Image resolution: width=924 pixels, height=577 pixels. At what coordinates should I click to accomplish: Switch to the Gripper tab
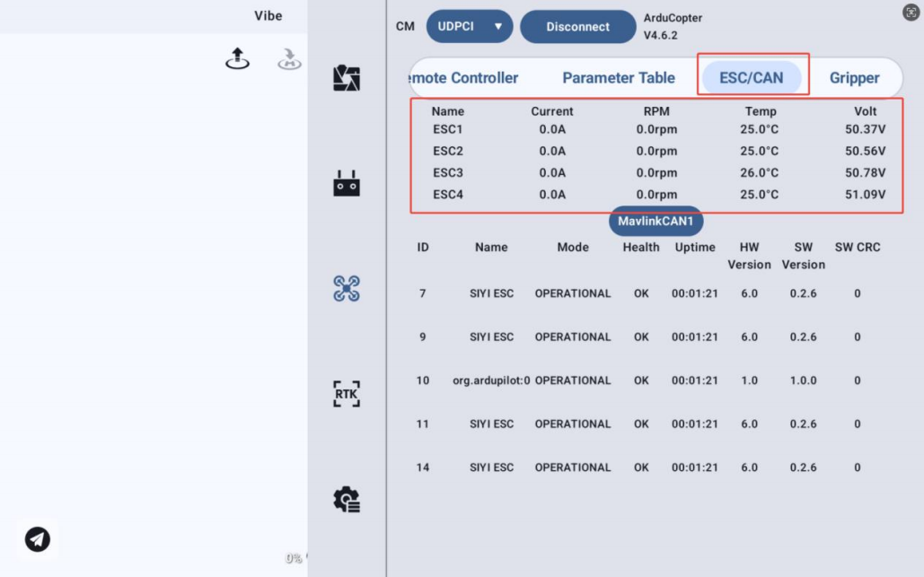pyautogui.click(x=854, y=77)
